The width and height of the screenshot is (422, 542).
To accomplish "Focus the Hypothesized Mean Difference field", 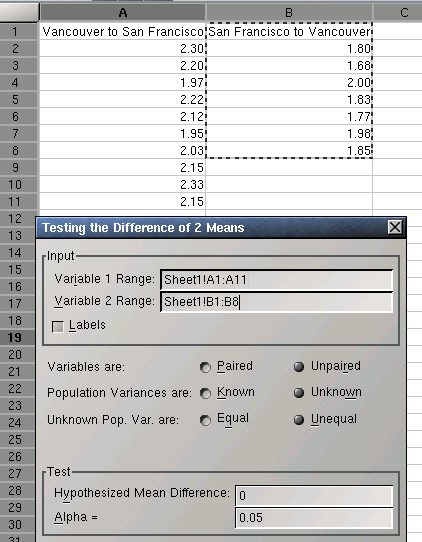I will (x=314, y=495).
